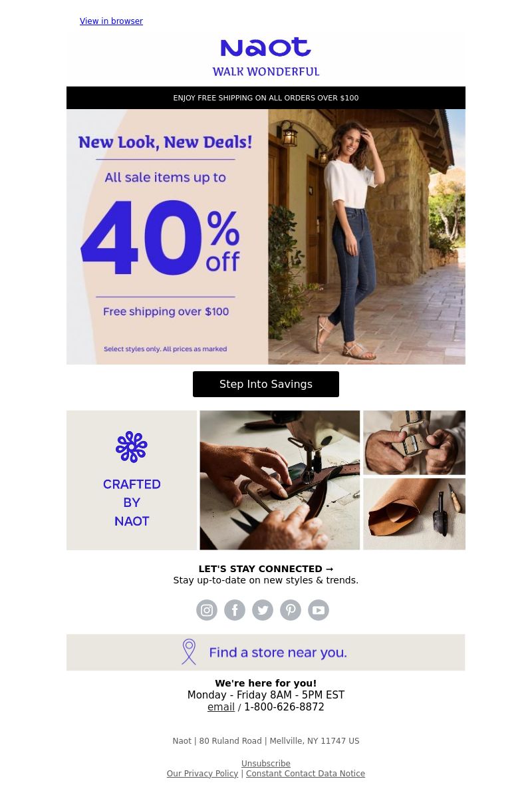The height and width of the screenshot is (785, 532).
Task: Click the Unsubscribe link
Action: pyautogui.click(x=266, y=763)
